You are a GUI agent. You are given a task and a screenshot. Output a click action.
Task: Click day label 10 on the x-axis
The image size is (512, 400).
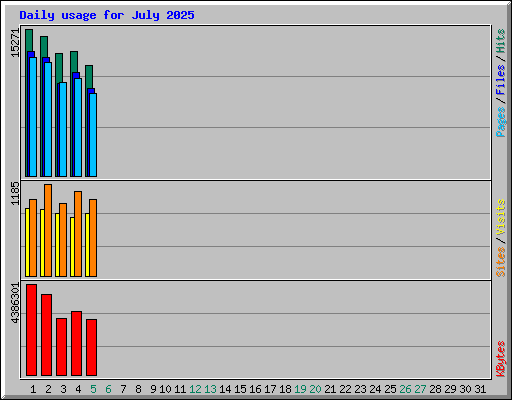click(x=165, y=389)
